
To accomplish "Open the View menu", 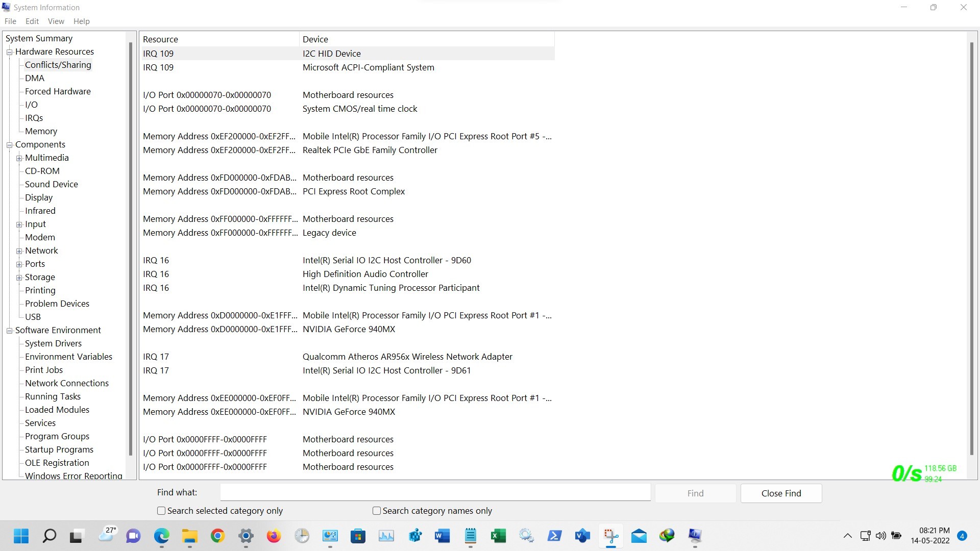I will coord(56,21).
